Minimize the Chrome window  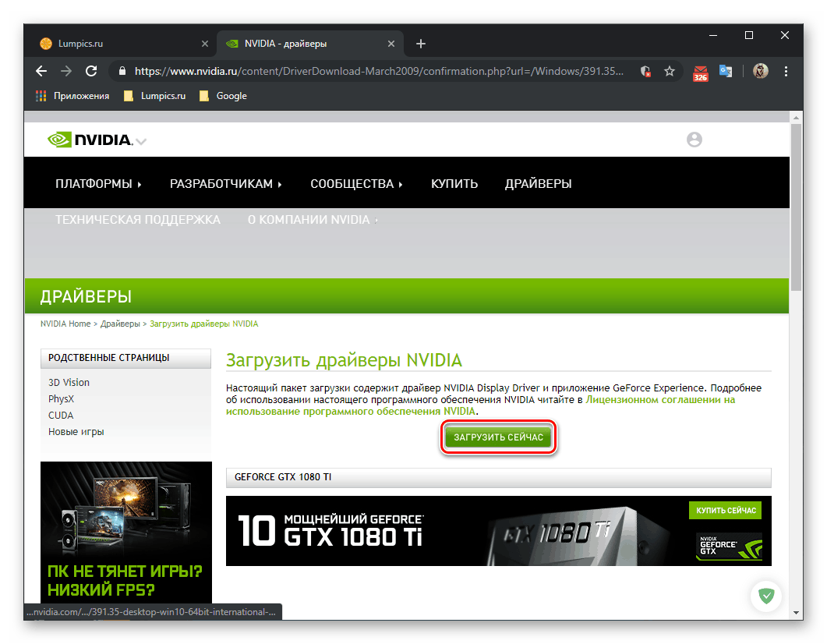tap(713, 35)
